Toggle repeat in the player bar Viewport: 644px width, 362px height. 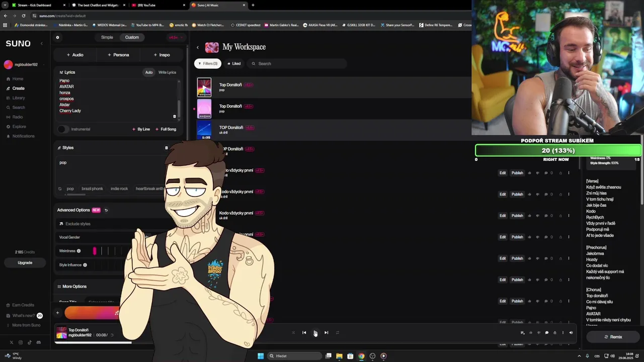pos(338,332)
